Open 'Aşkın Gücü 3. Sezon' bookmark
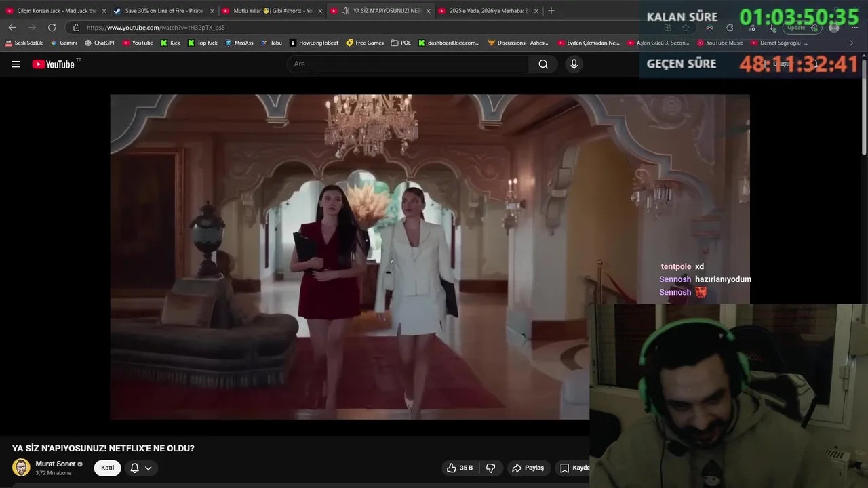The image size is (868, 488). point(658,43)
